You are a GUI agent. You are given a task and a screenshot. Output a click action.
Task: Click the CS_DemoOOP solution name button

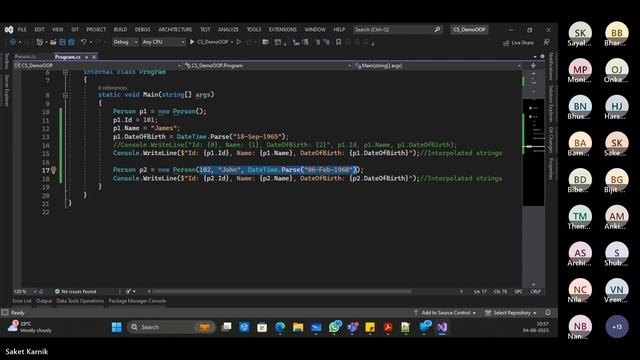click(x=469, y=29)
